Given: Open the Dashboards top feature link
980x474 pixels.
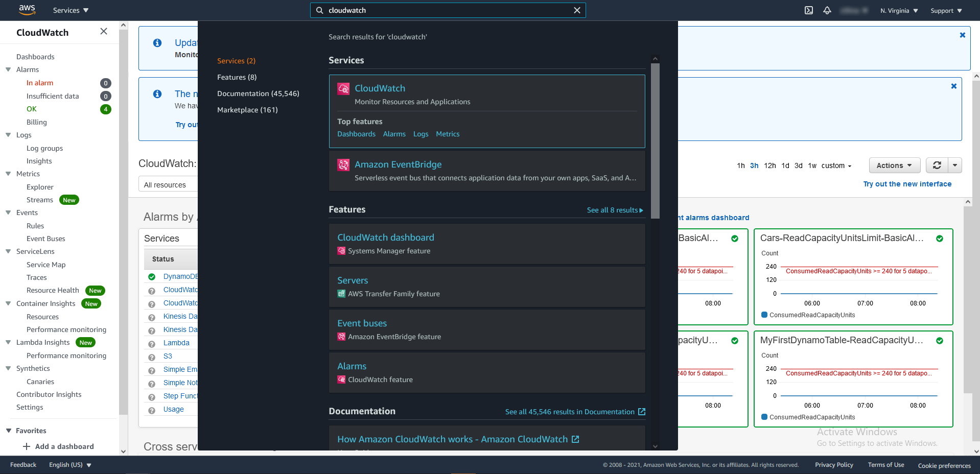Looking at the screenshot, I should (356, 134).
